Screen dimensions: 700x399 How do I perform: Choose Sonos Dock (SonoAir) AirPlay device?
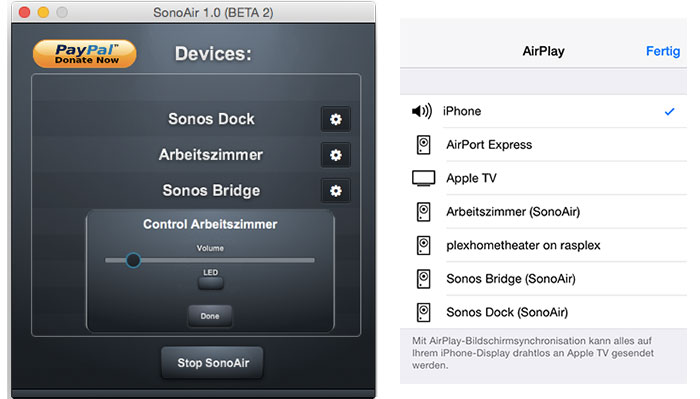click(x=543, y=312)
